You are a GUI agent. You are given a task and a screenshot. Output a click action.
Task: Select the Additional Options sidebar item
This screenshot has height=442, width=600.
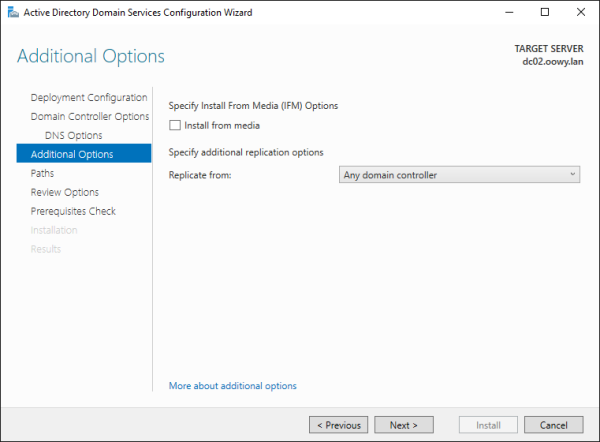pos(72,154)
